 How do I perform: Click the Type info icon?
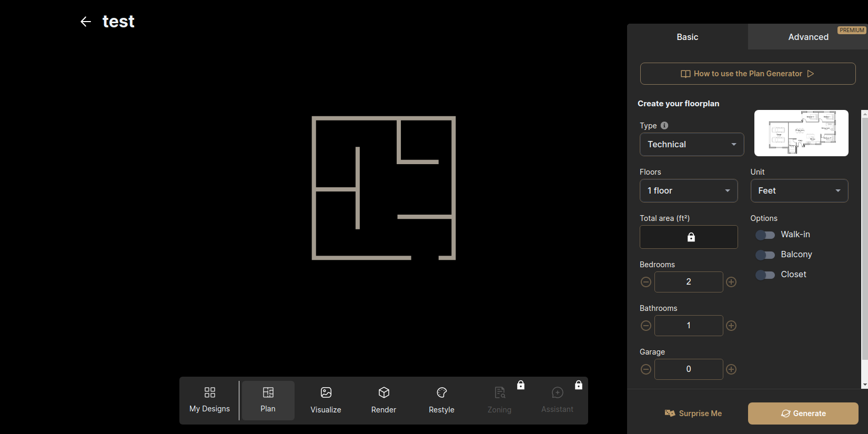coord(664,126)
